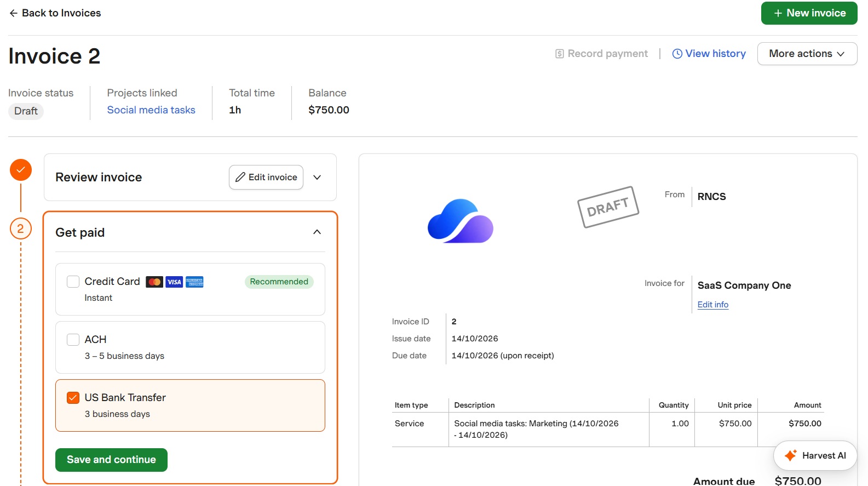Click the step 2 circle indicator

[x=21, y=228]
